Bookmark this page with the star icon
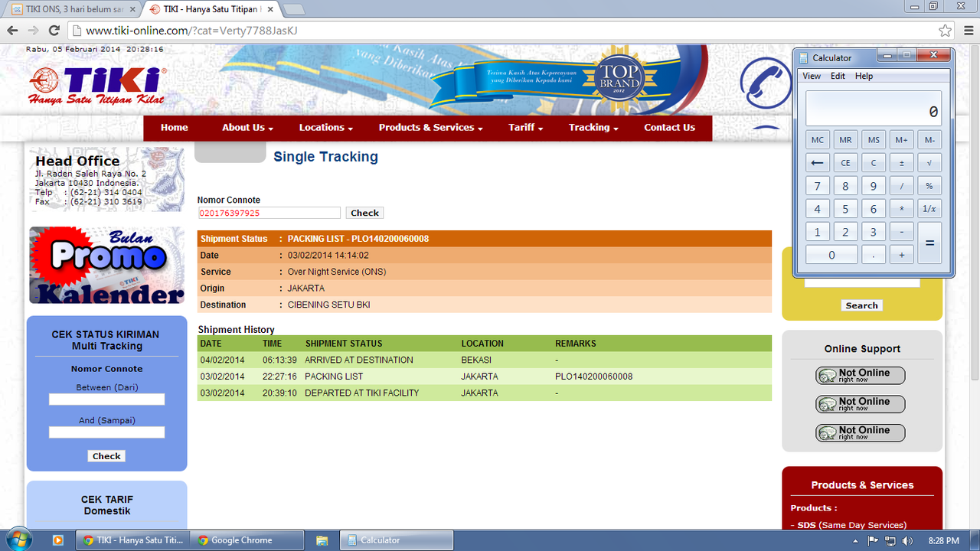This screenshot has height=551, width=980. point(946,31)
